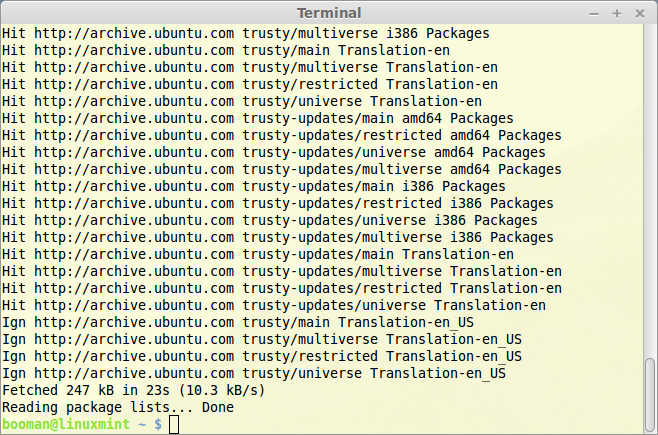This screenshot has height=435, width=658.
Task: Click the 'trusty-updates/multiverse amd64 Packages' line
Action: point(282,169)
